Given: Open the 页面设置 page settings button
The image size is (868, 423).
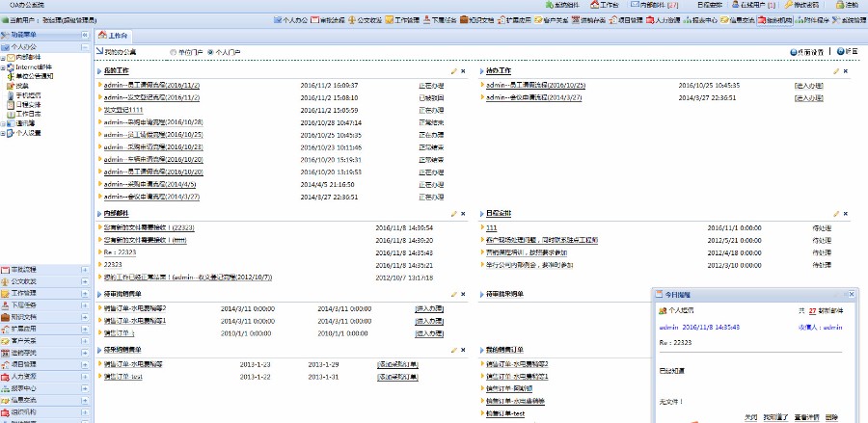Looking at the screenshot, I should pos(807,52).
